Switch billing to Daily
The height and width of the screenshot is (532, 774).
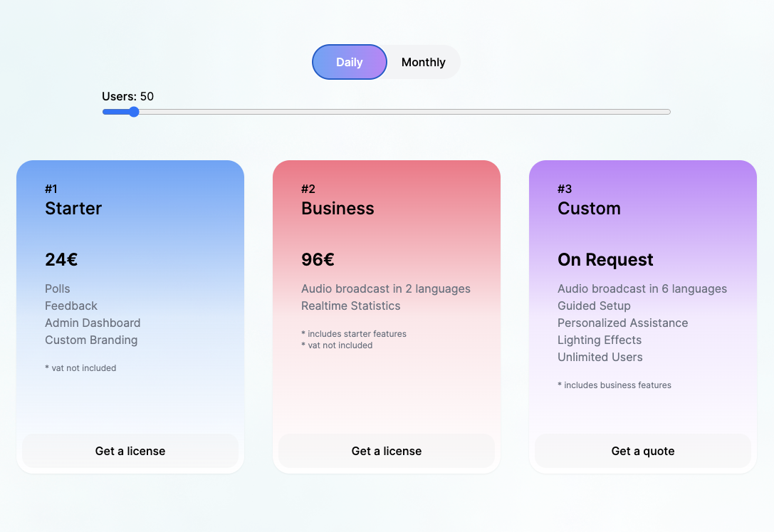coord(349,62)
